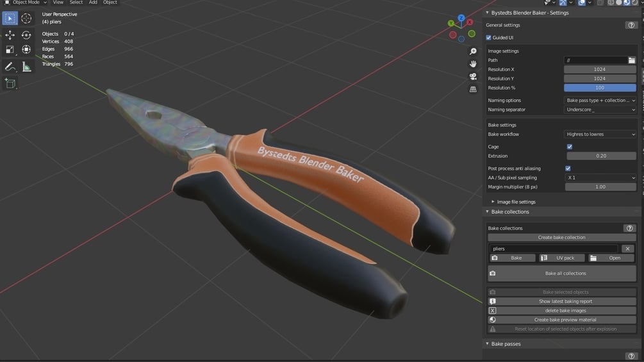Click the pan hand viewport icon

coord(473,64)
